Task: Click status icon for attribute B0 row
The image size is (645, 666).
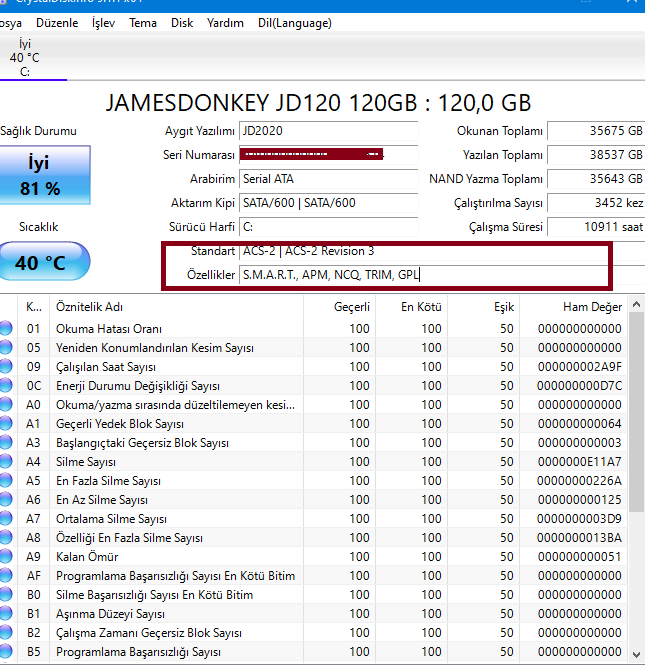Action: (x=6, y=595)
